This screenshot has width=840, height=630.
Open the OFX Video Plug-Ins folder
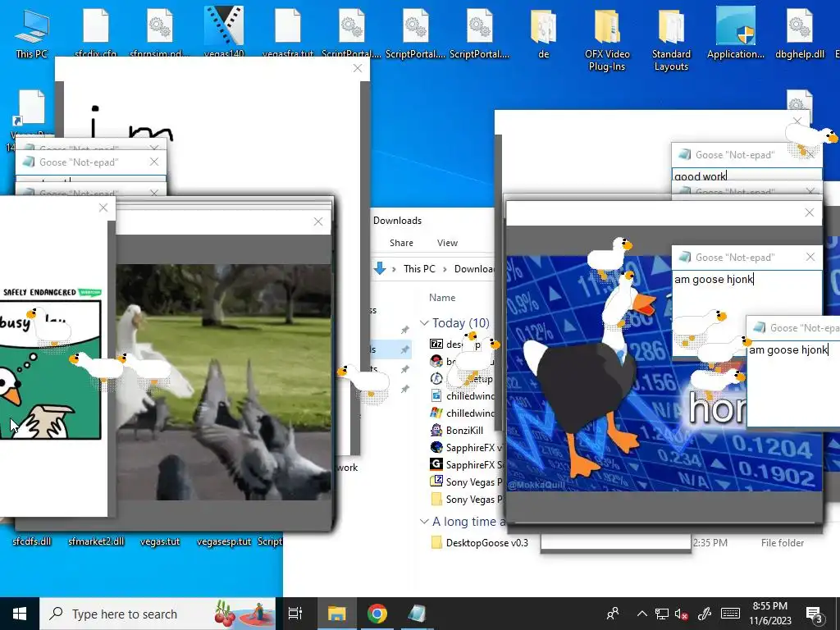607,39
